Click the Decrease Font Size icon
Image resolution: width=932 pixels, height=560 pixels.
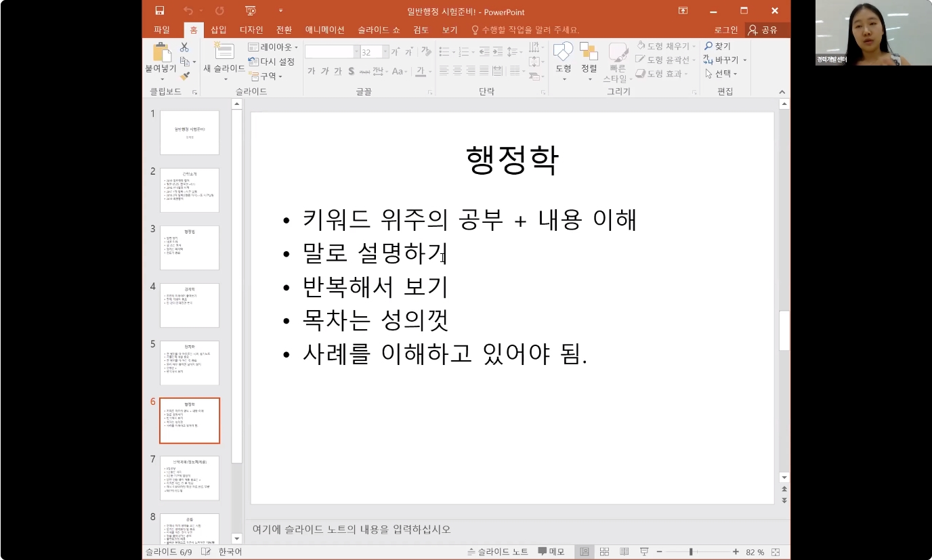pyautogui.click(x=410, y=52)
